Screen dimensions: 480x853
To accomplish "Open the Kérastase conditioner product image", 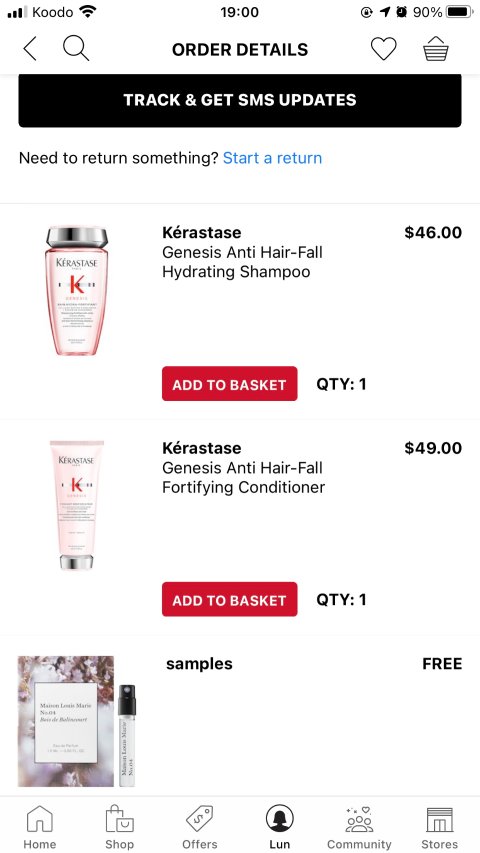I will [77, 505].
